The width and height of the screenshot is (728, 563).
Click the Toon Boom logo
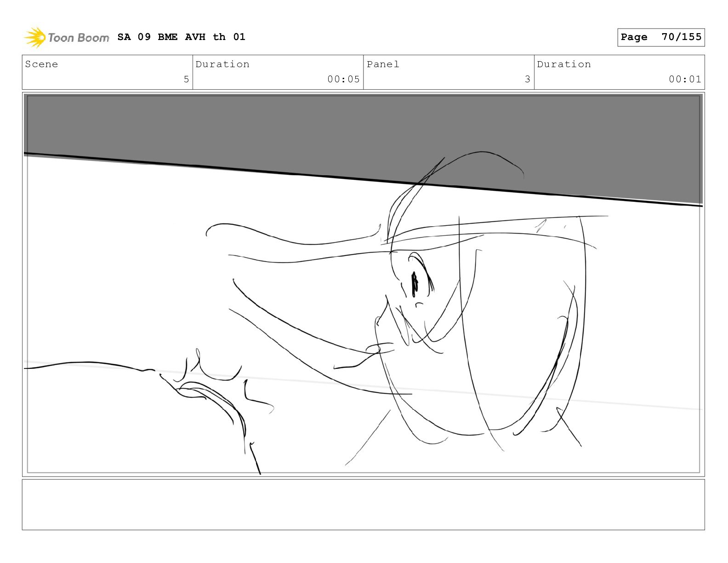67,37
